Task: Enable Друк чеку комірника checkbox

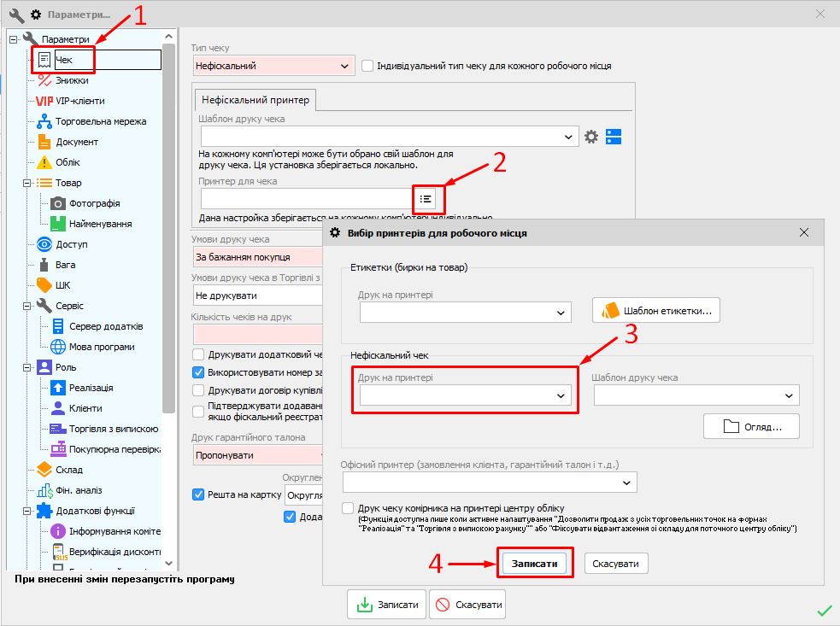Action: coord(348,508)
